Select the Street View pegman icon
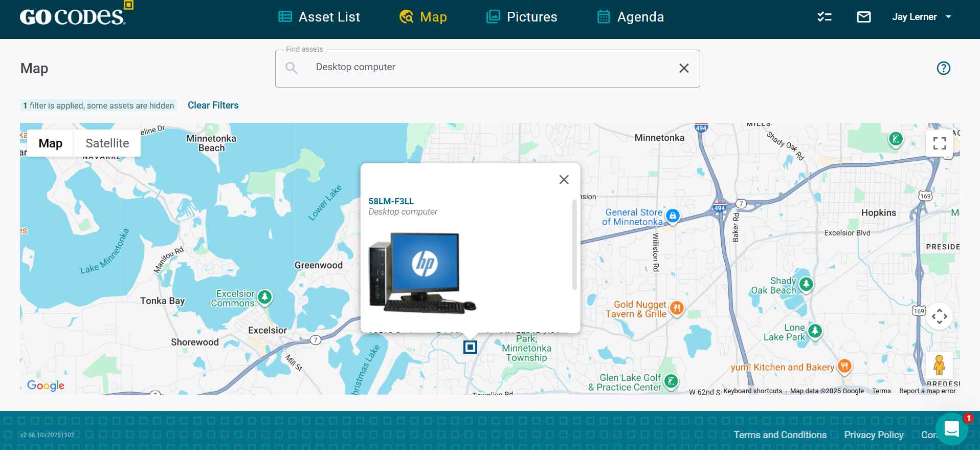 click(939, 365)
